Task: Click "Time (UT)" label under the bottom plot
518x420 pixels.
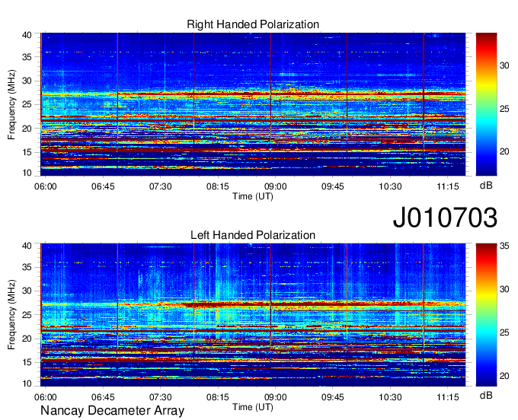Action: click(253, 407)
